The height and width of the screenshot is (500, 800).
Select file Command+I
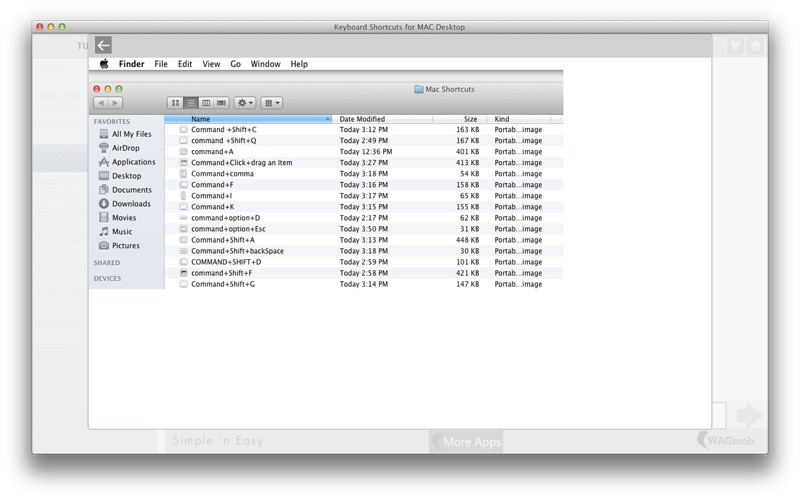[364, 196]
